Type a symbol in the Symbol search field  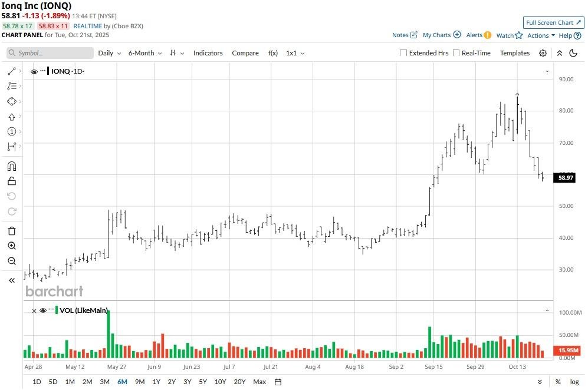(x=50, y=53)
